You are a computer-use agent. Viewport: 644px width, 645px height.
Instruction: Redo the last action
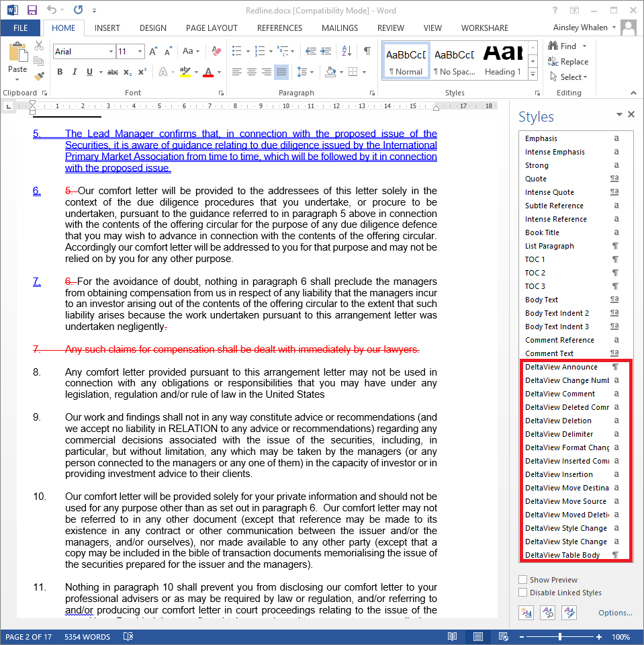(78, 10)
